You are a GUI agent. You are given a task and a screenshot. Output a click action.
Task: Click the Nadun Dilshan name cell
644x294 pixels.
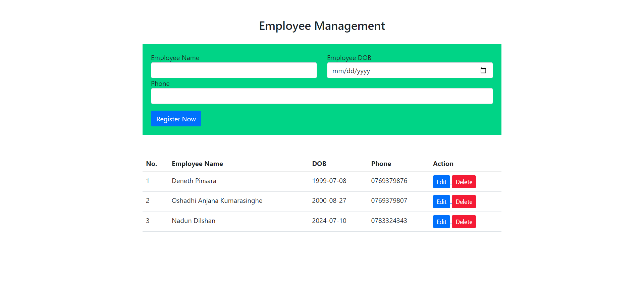point(194,221)
